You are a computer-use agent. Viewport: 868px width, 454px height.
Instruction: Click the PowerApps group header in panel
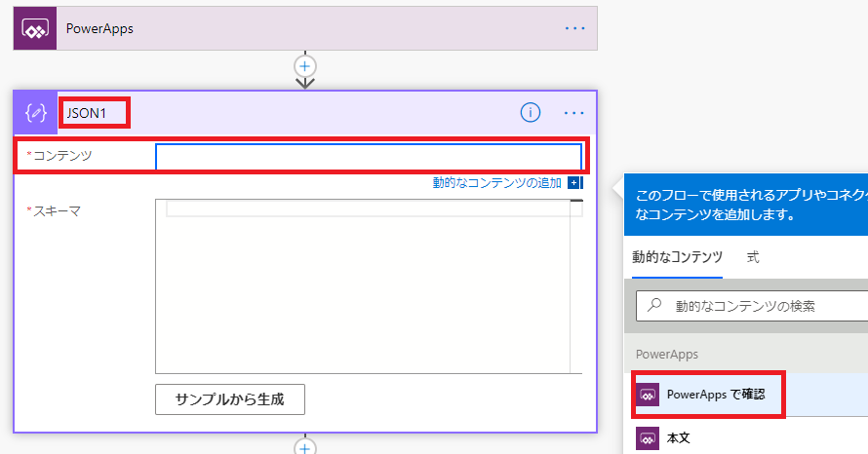click(667, 355)
